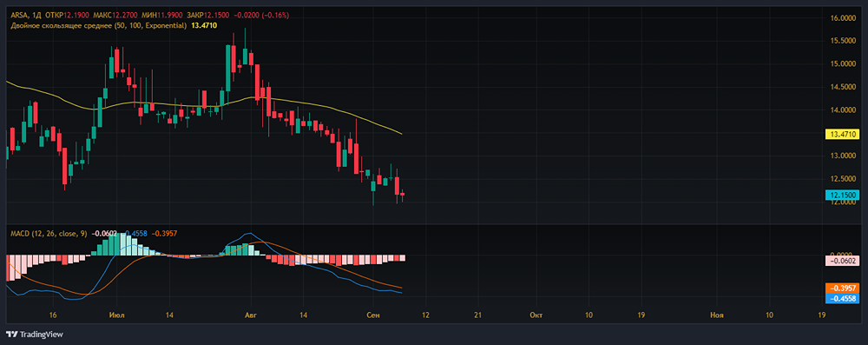This screenshot has width=868, height=345.
Task: Click the Ноя month label on time axis
Action: [716, 315]
